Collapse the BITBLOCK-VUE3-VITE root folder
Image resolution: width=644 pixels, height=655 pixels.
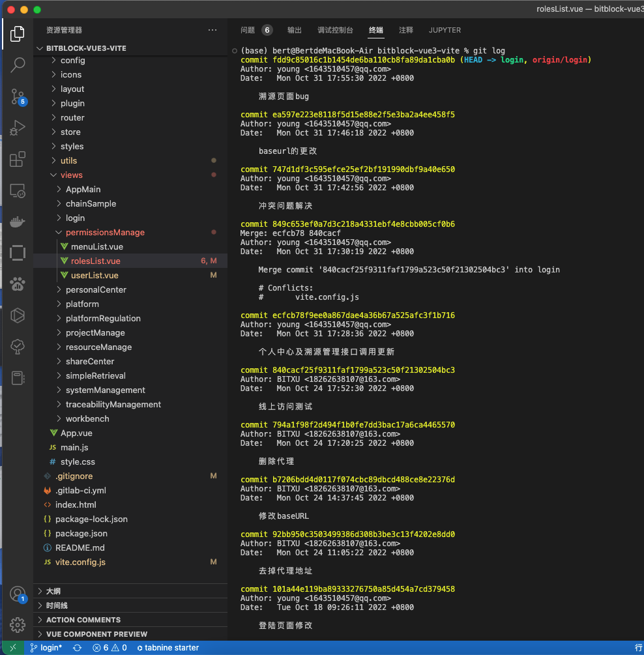[130, 48]
